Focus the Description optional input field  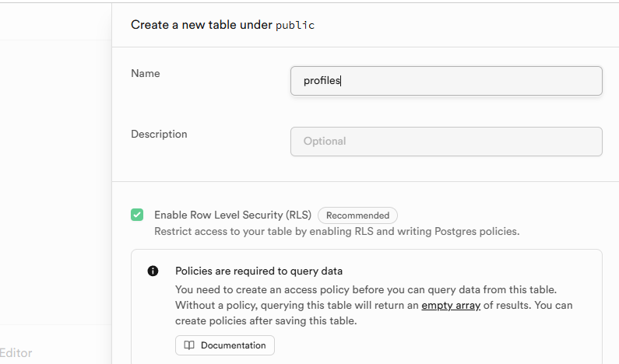coord(446,142)
